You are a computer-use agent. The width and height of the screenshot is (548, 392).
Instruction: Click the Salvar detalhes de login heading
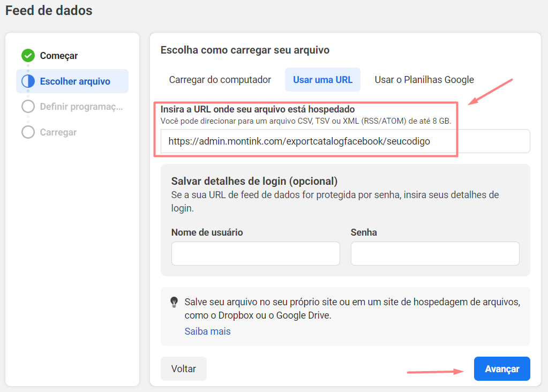[254, 181]
